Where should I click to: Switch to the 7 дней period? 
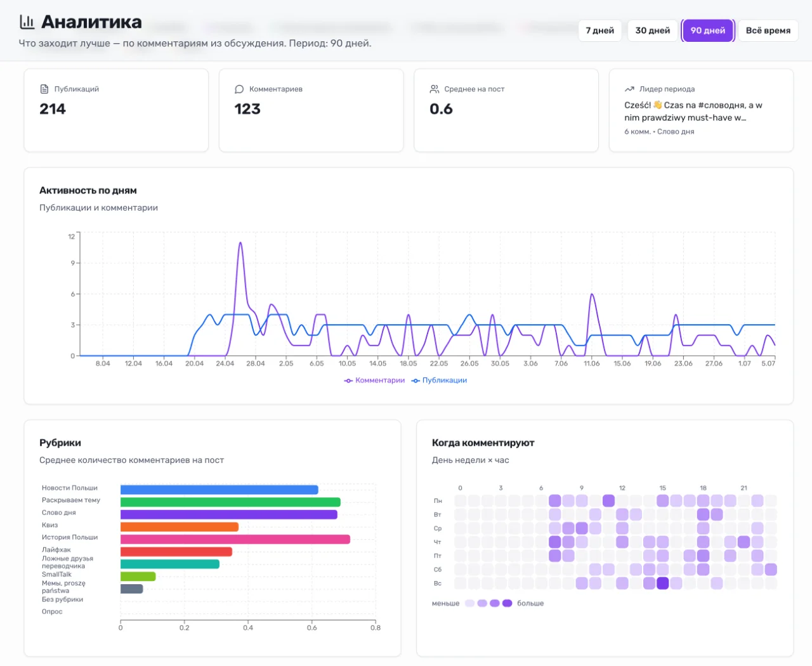pyautogui.click(x=600, y=30)
